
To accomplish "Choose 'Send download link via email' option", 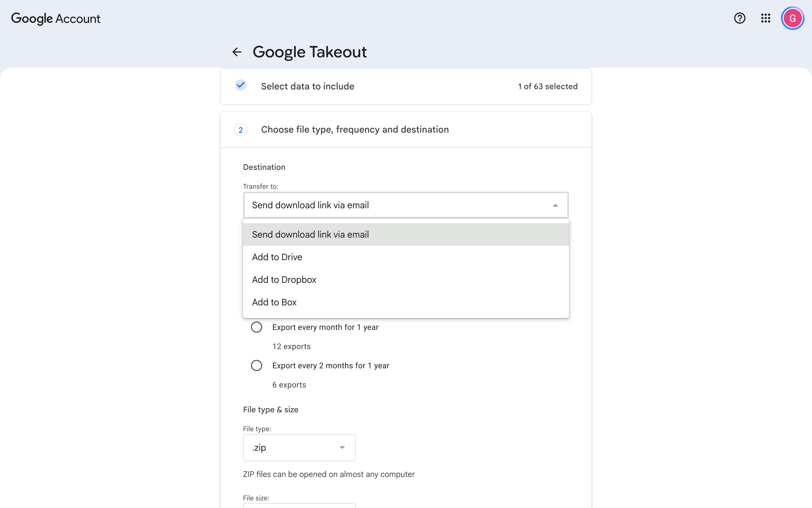I will pyautogui.click(x=406, y=235).
